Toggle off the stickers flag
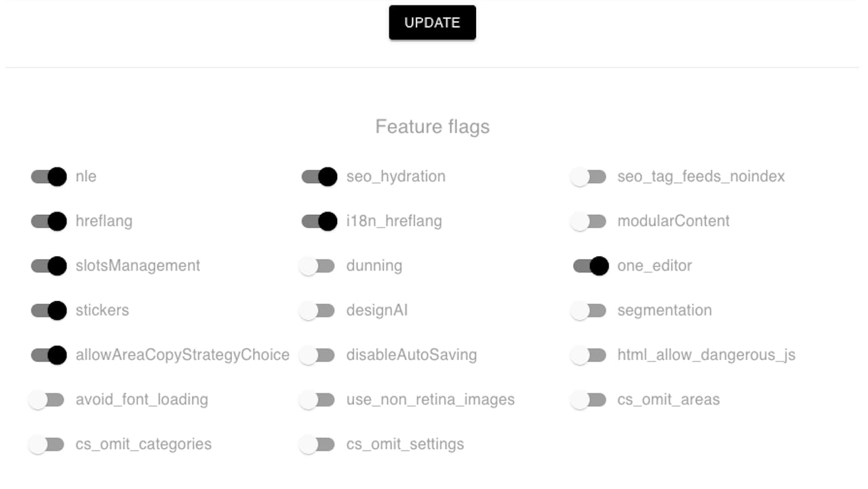868x489 pixels. coord(49,311)
